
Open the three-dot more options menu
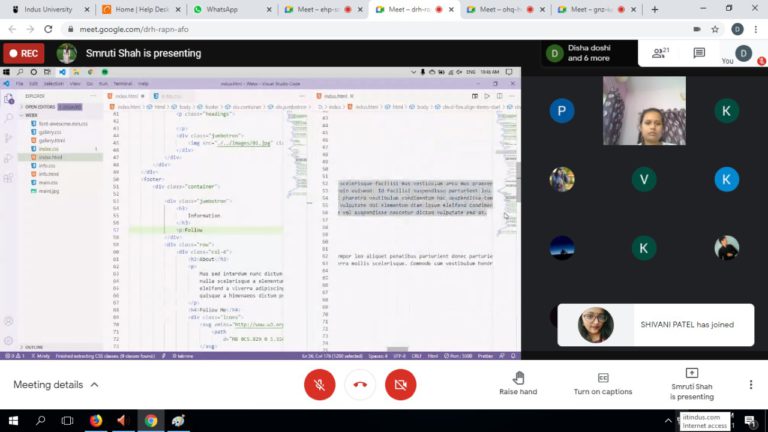click(751, 384)
